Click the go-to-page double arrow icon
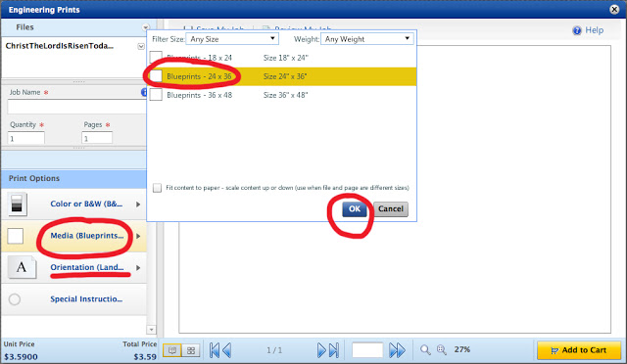Screen dimensions: 627x364 tap(397, 350)
